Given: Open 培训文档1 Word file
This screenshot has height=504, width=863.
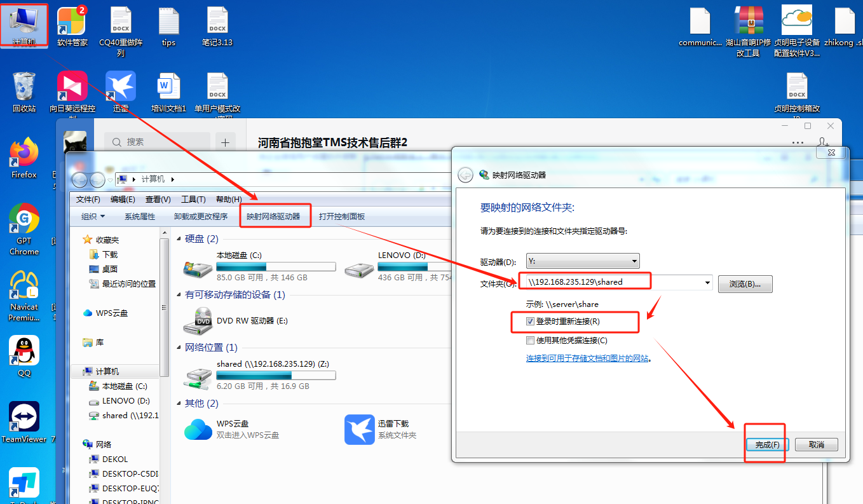Looking at the screenshot, I should [168, 92].
